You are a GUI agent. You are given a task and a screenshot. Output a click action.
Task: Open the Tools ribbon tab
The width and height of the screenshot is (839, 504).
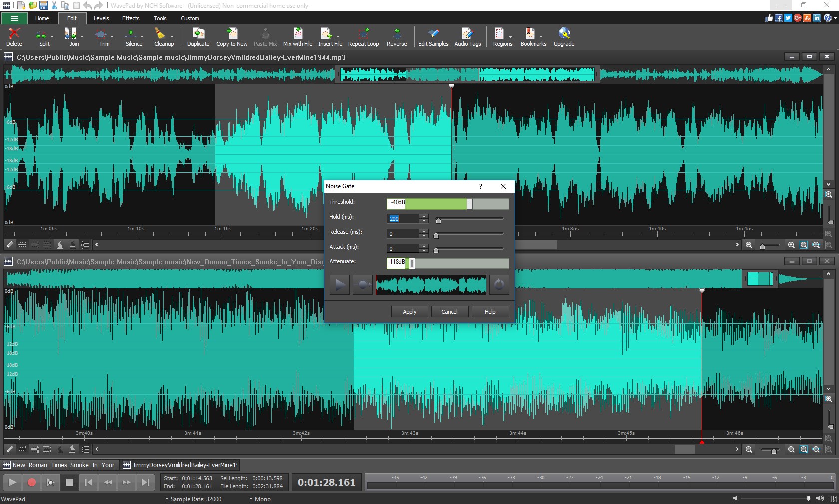[159, 18]
